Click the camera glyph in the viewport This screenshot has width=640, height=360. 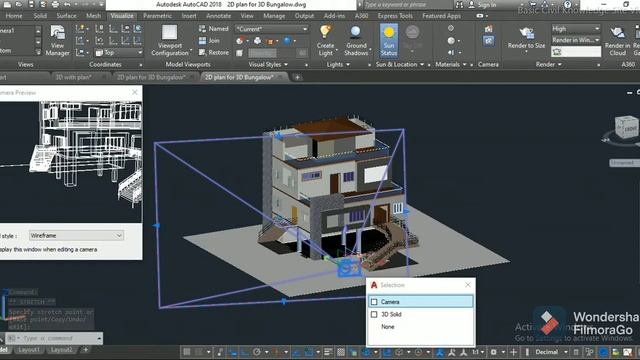click(x=349, y=268)
